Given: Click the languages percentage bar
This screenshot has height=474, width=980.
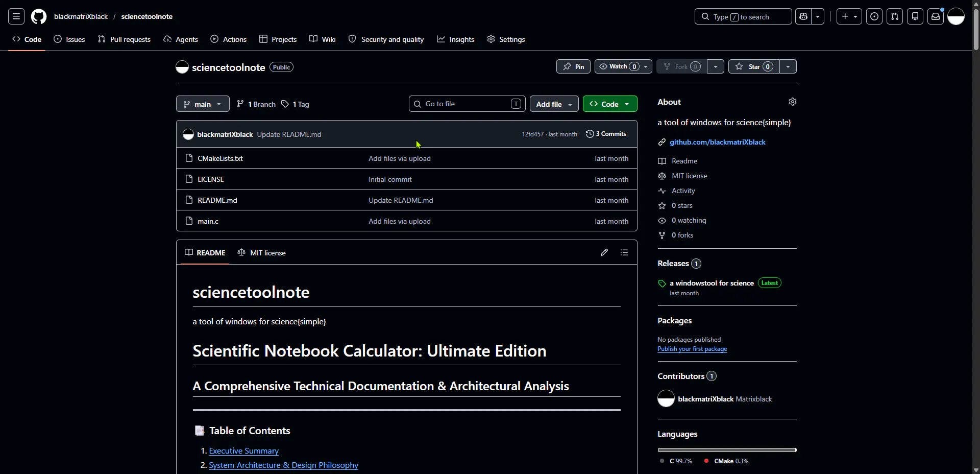Looking at the screenshot, I should point(727,450).
